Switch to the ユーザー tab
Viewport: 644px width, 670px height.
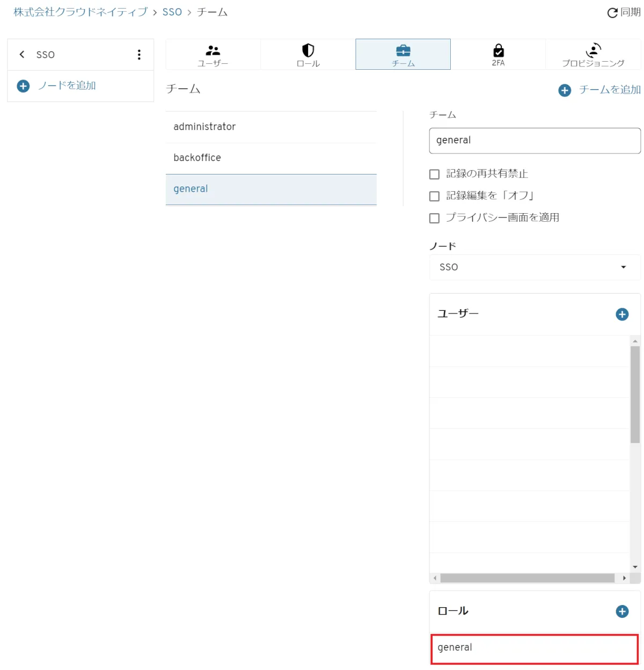click(213, 54)
